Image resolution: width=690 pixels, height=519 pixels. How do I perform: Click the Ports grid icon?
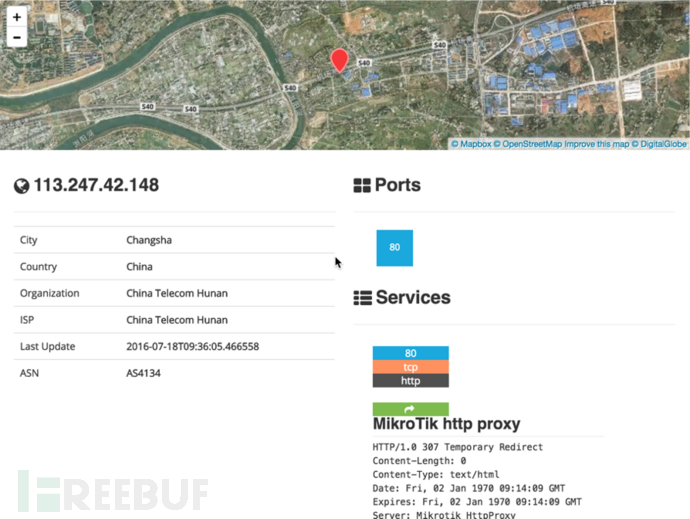click(362, 186)
